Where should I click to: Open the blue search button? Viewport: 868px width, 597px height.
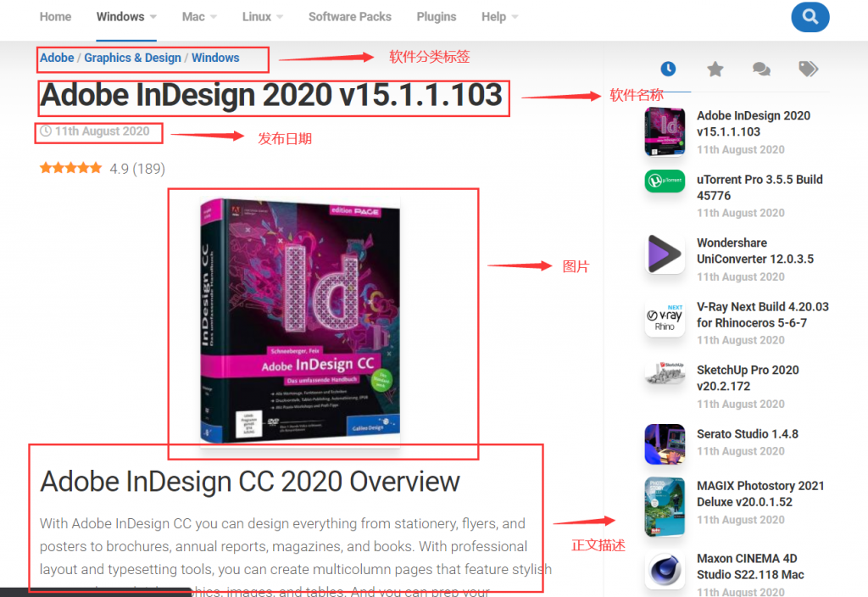point(810,17)
